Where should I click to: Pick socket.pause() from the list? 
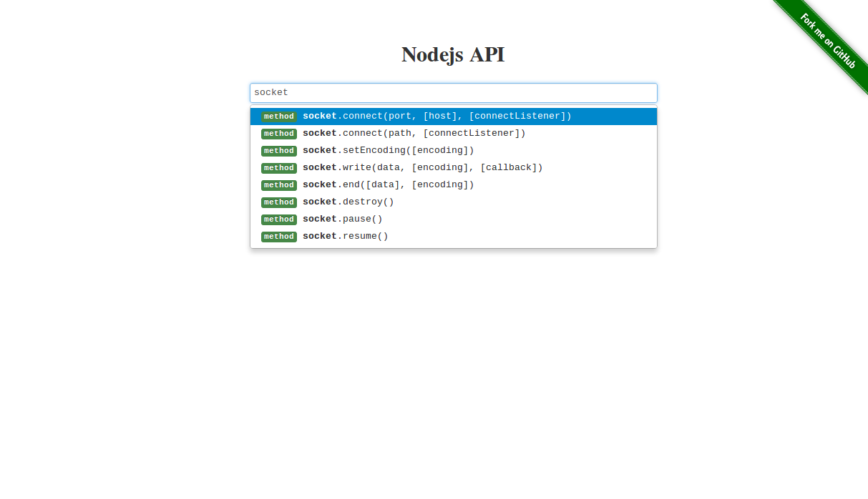click(x=453, y=219)
